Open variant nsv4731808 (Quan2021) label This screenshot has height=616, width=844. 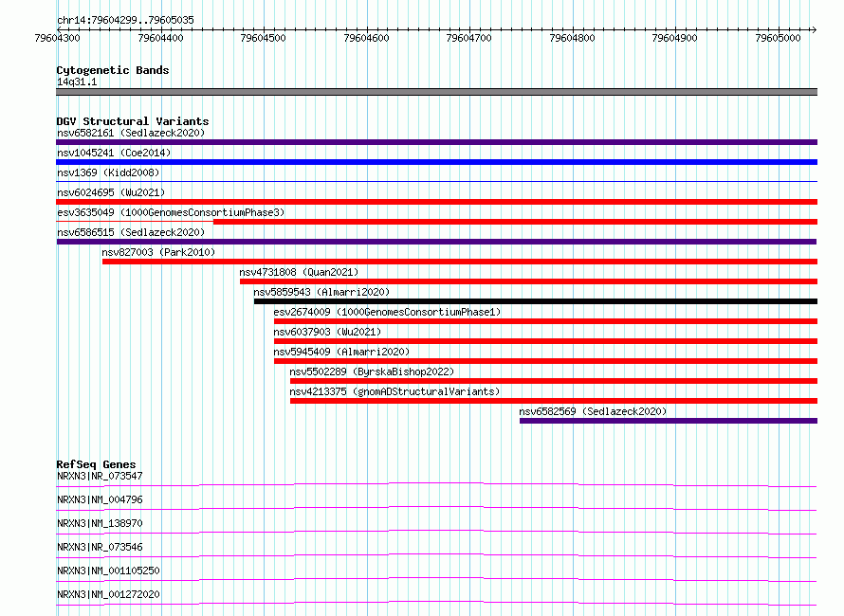click(x=299, y=272)
